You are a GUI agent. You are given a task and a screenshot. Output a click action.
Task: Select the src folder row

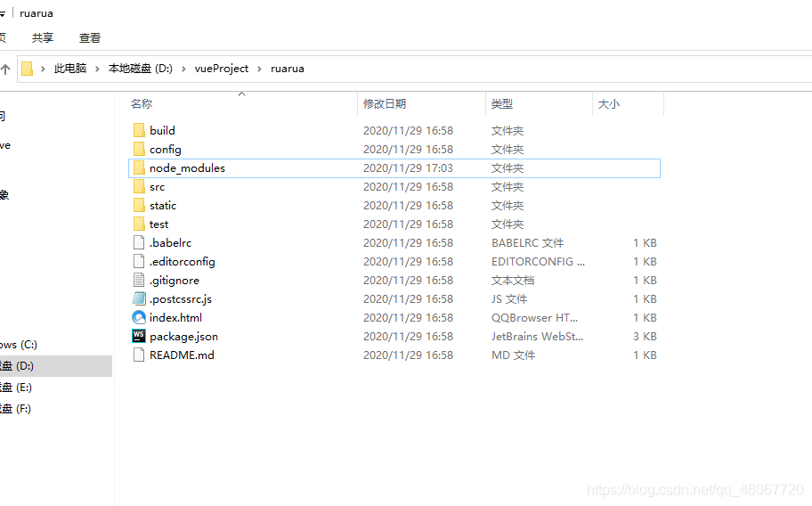[x=394, y=186]
